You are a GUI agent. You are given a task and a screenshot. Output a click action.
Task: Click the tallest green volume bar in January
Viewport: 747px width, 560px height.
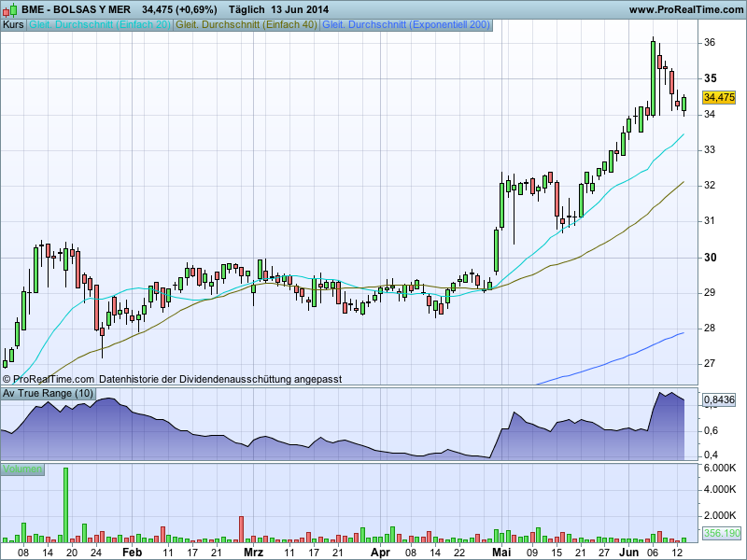point(65,504)
